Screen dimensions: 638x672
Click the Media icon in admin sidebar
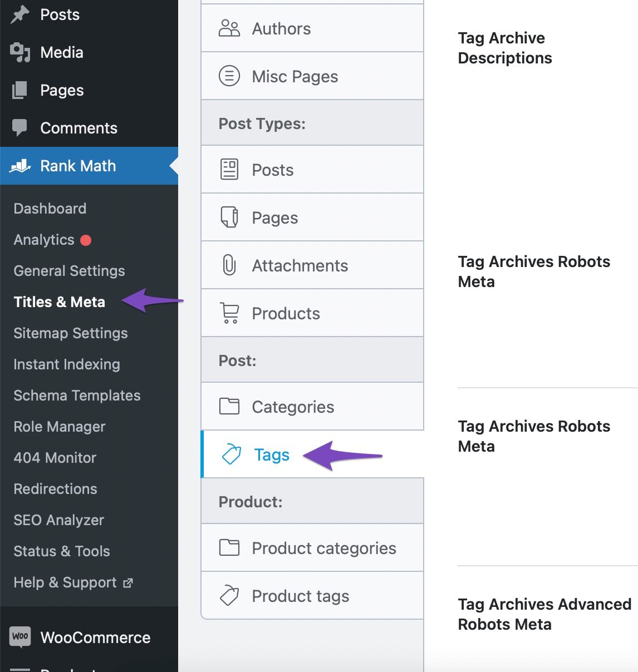pyautogui.click(x=20, y=52)
